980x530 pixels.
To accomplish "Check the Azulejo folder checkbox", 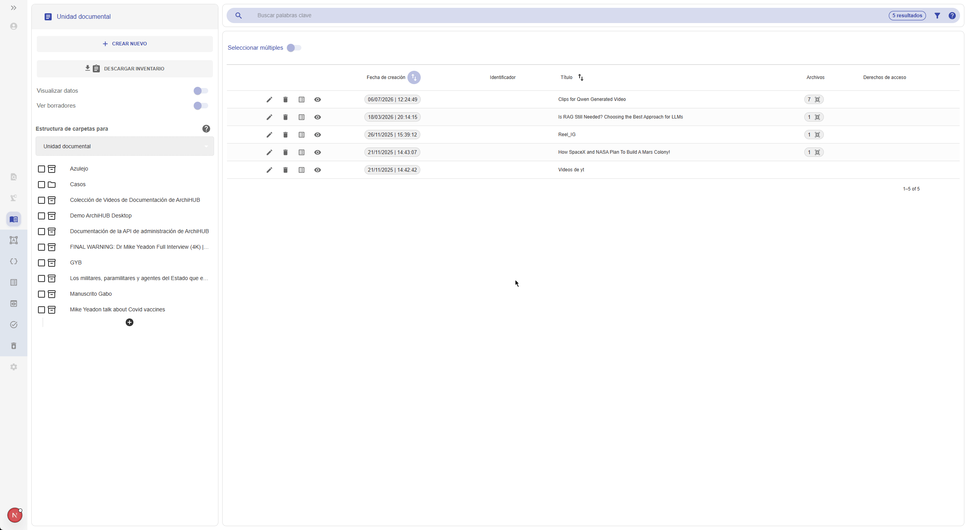I will [x=41, y=169].
